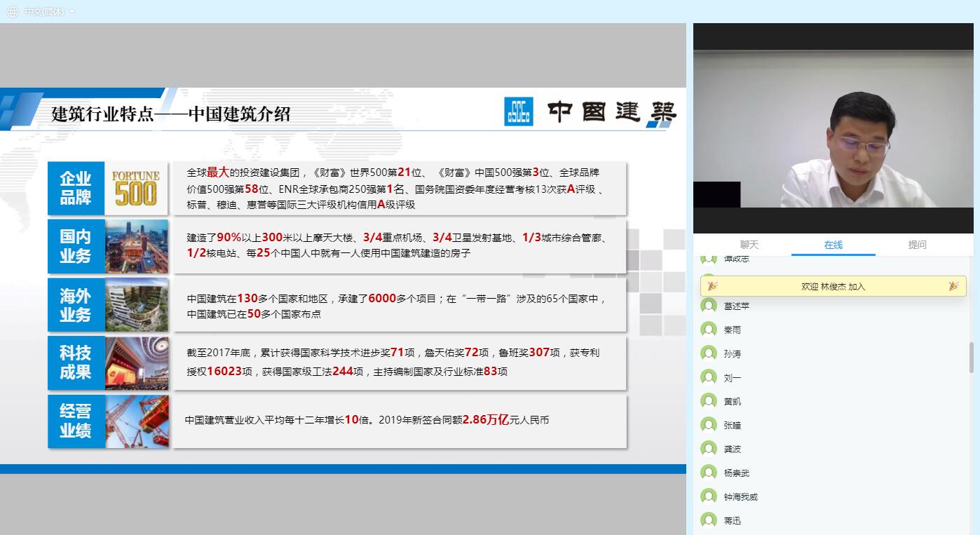Click the blue 海外业务 label on the slide

76,305
